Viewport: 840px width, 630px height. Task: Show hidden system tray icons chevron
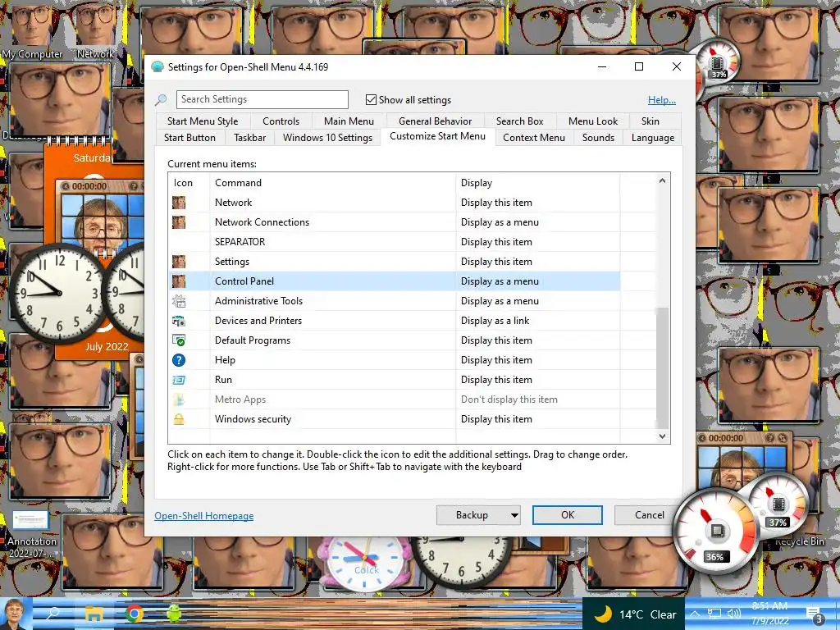tap(695, 614)
